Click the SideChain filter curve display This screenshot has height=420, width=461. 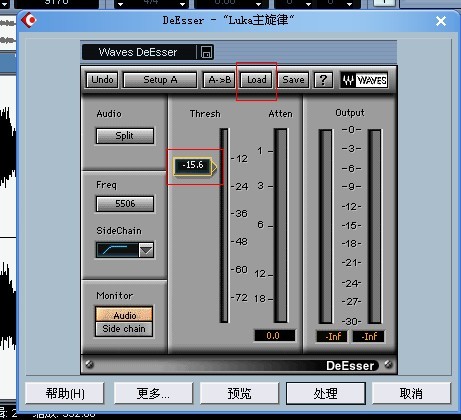(117, 250)
